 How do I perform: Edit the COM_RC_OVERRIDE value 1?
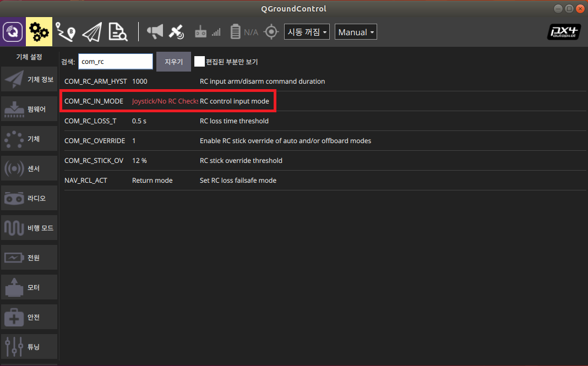tap(134, 141)
